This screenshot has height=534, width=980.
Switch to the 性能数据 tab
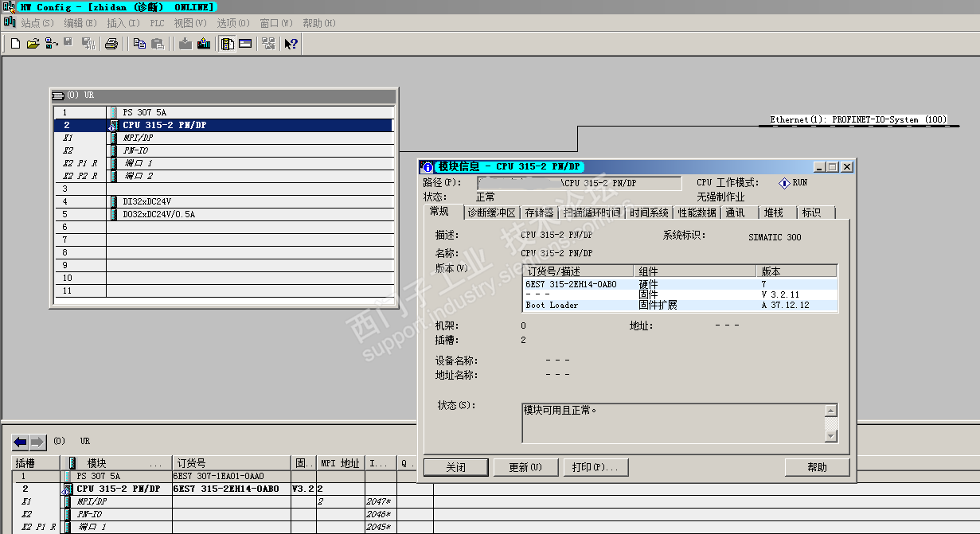pos(697,212)
